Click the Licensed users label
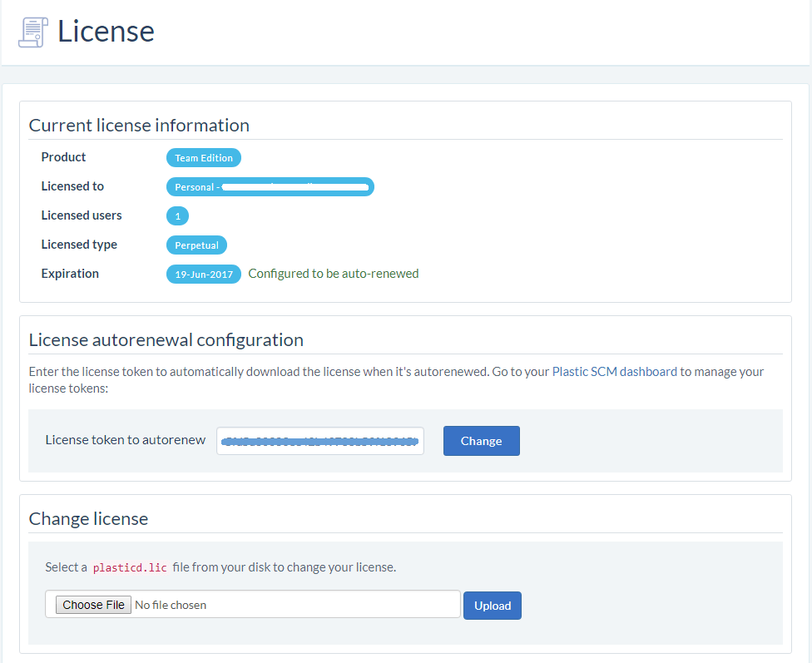Screen dimensions: 812x663 pyautogui.click(x=82, y=215)
